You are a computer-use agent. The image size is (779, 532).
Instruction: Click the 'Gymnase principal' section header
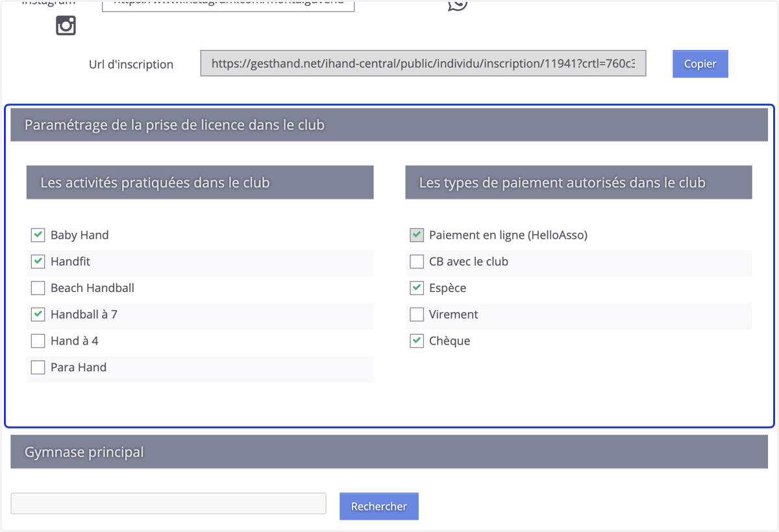(x=389, y=452)
